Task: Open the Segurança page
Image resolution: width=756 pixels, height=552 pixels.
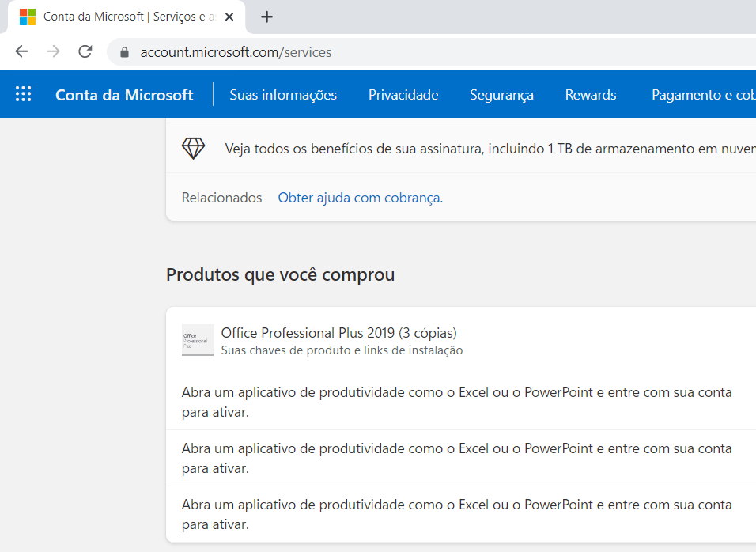Action: (x=501, y=95)
